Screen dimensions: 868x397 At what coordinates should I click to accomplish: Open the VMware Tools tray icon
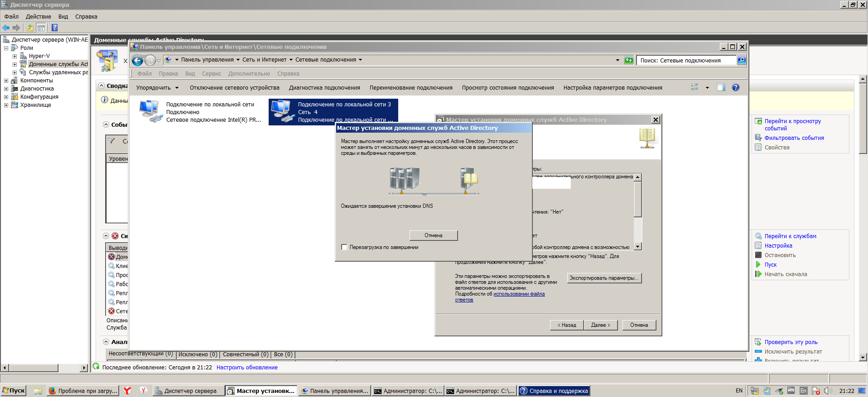coord(791,390)
